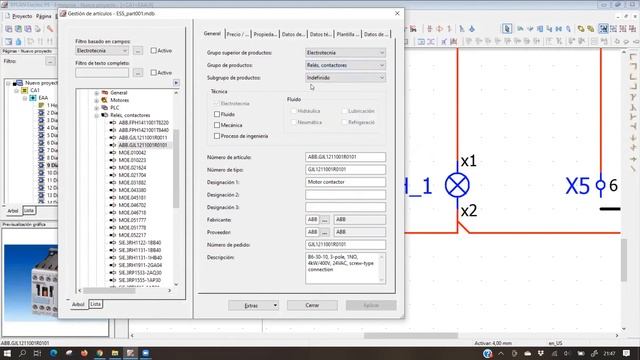The height and width of the screenshot is (360, 640).
Task: Open Windows Start menu
Action: coord(7,353)
